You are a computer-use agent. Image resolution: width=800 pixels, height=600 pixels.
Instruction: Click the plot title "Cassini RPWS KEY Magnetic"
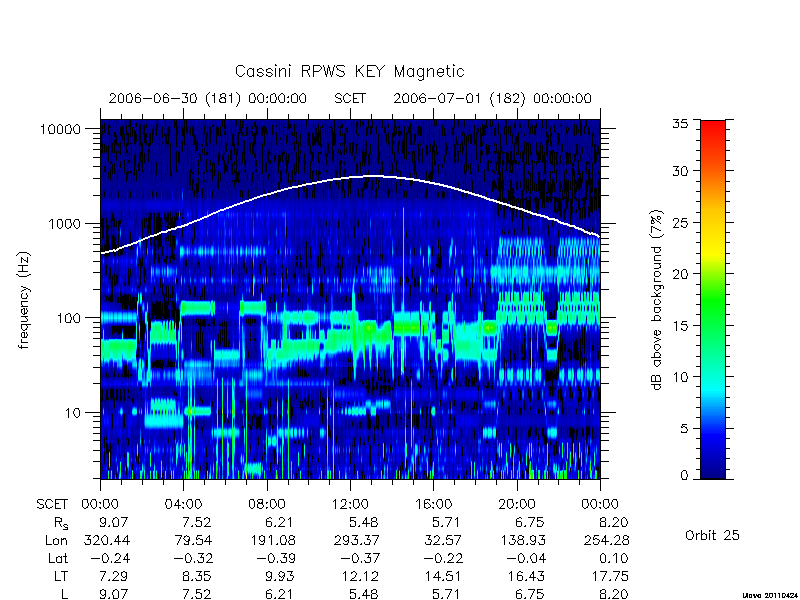pos(349,71)
